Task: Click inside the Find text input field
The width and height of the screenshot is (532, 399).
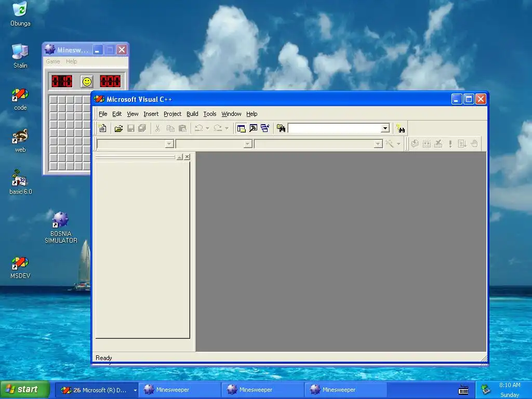Action: pyautogui.click(x=335, y=128)
